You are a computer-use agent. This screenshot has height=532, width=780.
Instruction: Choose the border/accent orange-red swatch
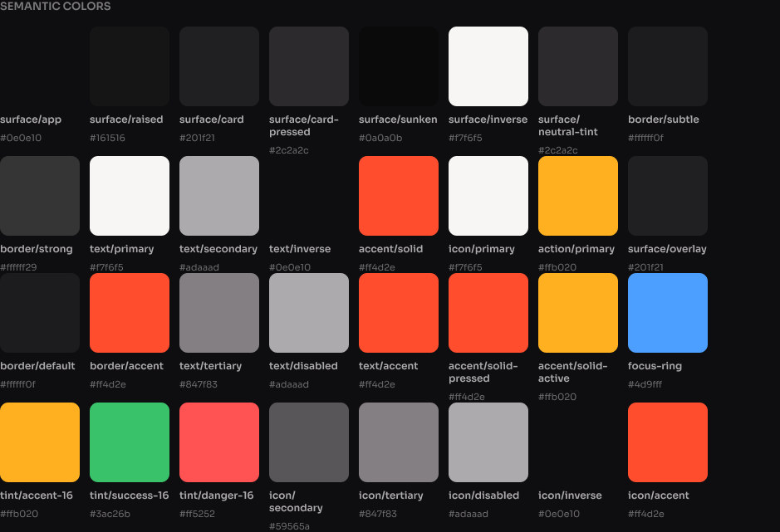click(130, 313)
